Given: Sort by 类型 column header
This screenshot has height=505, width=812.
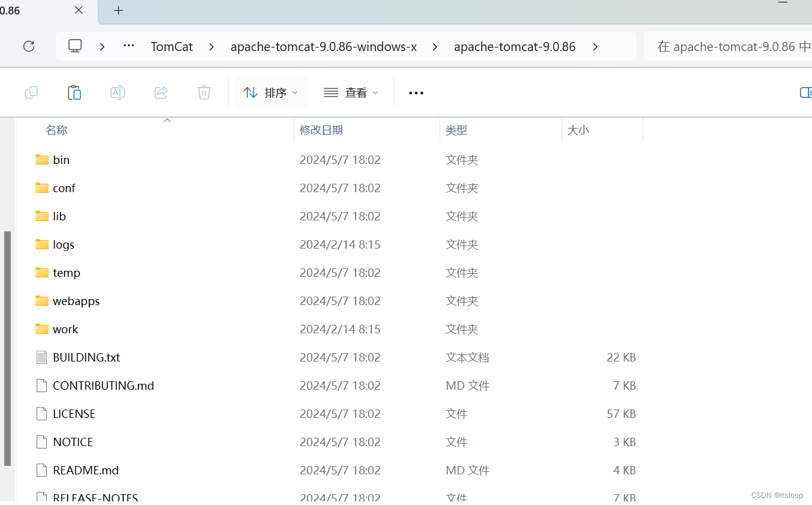Looking at the screenshot, I should click(x=456, y=130).
